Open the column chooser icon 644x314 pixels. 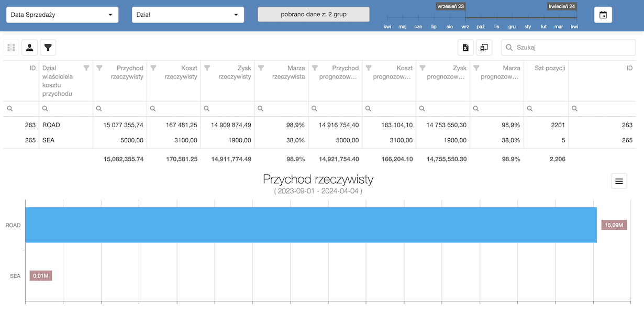coord(484,48)
